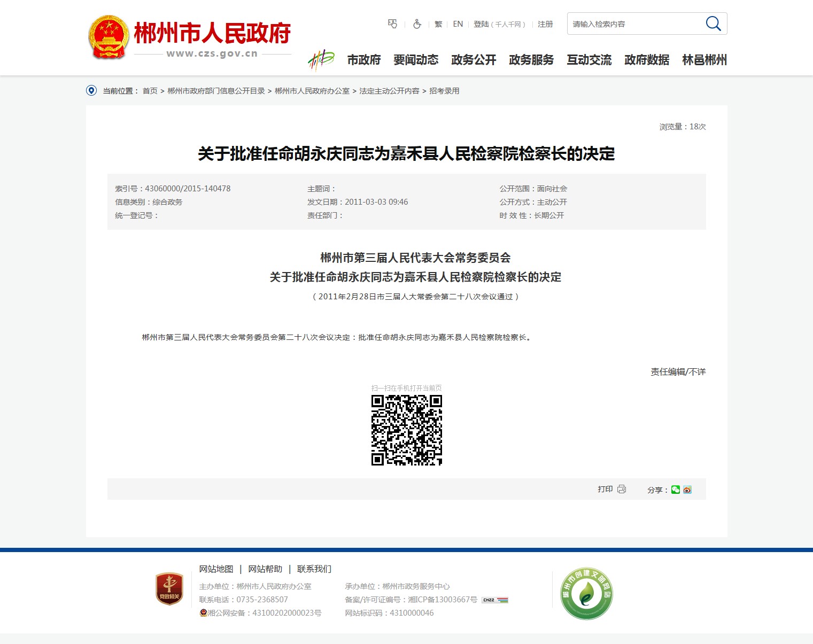The height and width of the screenshot is (644, 813).
Task: Share the article via Weibo icon
Action: click(687, 490)
